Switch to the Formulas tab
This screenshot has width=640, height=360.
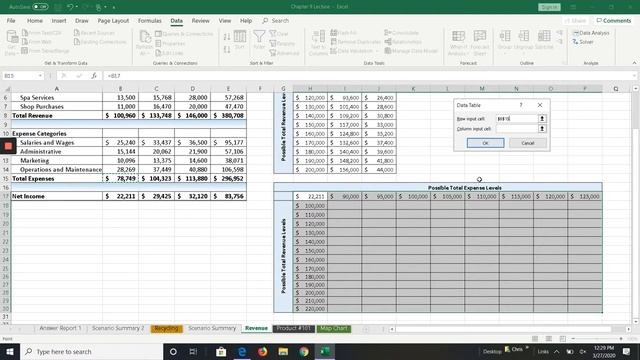(149, 20)
